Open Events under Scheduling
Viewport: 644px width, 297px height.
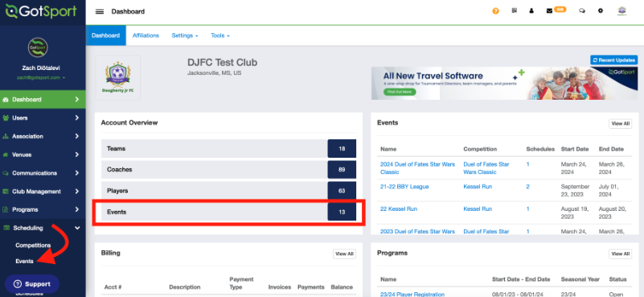[x=24, y=262]
